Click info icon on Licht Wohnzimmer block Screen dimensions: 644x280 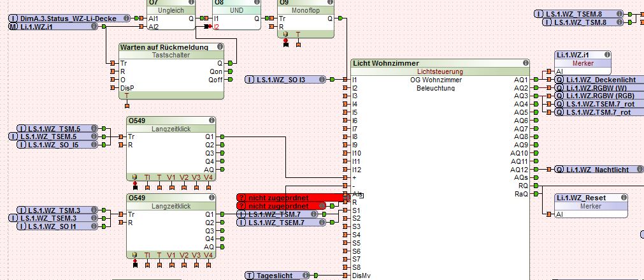click(x=526, y=63)
